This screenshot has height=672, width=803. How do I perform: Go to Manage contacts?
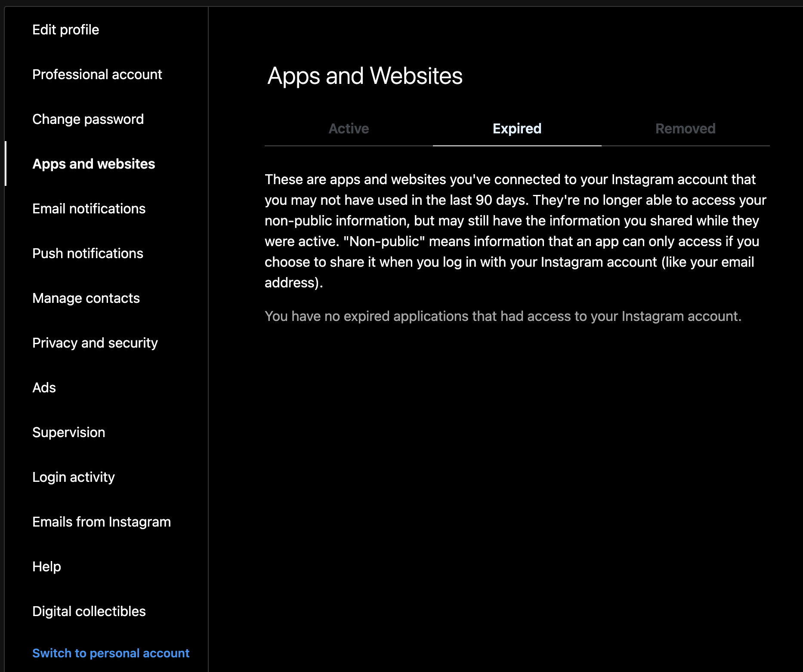click(x=86, y=298)
